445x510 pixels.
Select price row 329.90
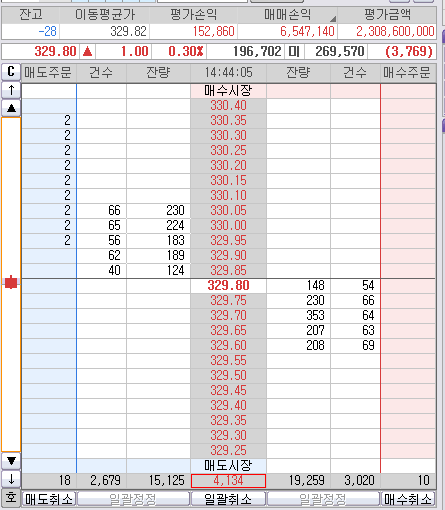228,256
